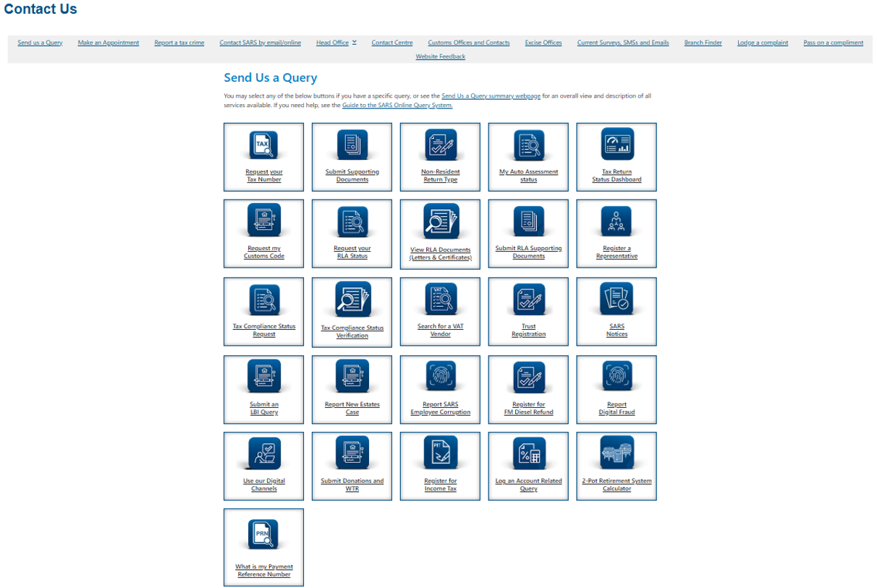This screenshot has height=588, width=877.
Task: Open the Register for Income Tax icon
Action: 441,453
